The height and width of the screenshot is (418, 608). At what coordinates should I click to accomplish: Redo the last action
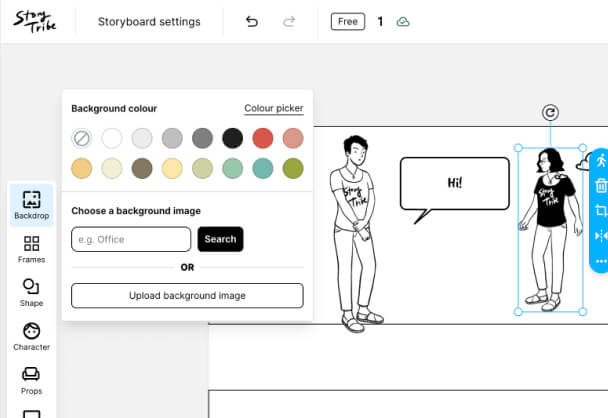pyautogui.click(x=289, y=21)
